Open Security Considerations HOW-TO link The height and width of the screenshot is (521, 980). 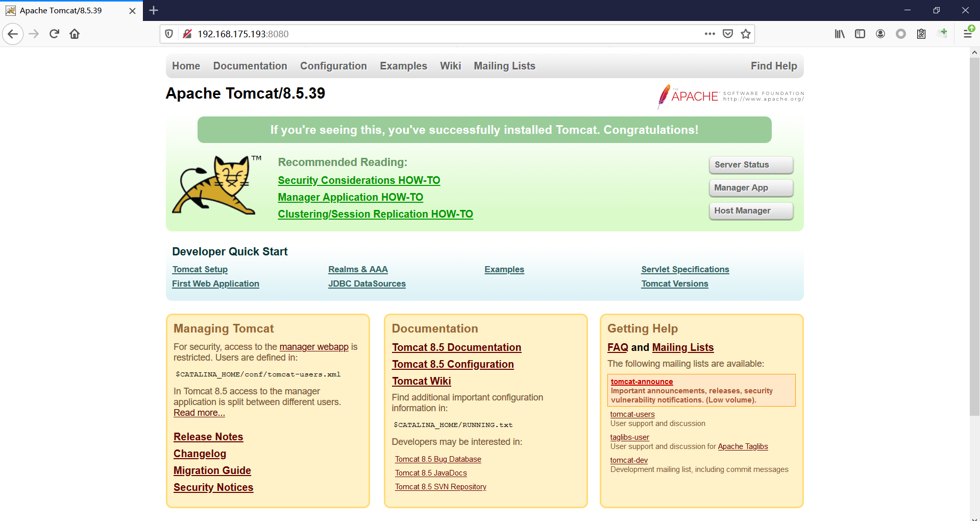click(359, 180)
